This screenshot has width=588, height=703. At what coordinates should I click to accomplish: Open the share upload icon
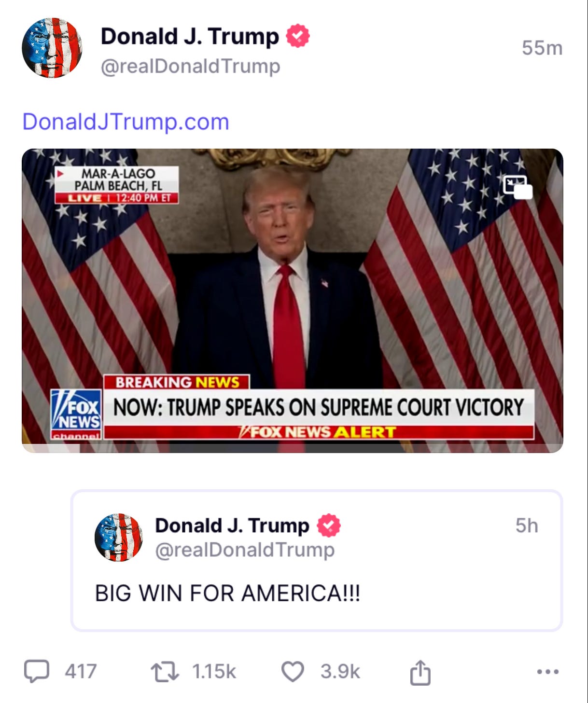tap(420, 672)
